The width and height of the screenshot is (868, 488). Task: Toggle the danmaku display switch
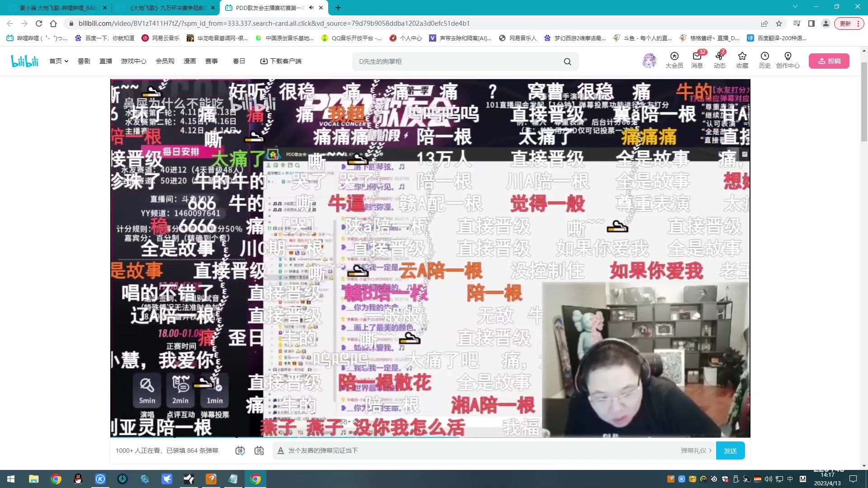[240, 450]
